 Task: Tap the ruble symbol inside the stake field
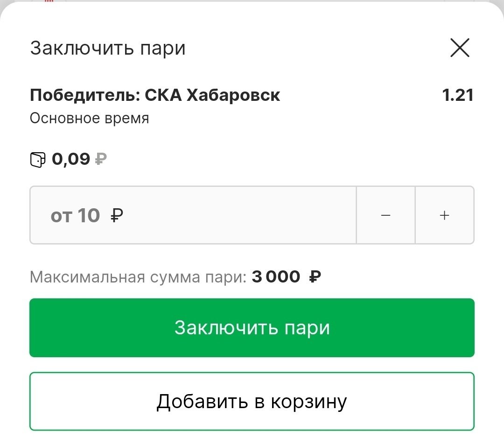117,216
